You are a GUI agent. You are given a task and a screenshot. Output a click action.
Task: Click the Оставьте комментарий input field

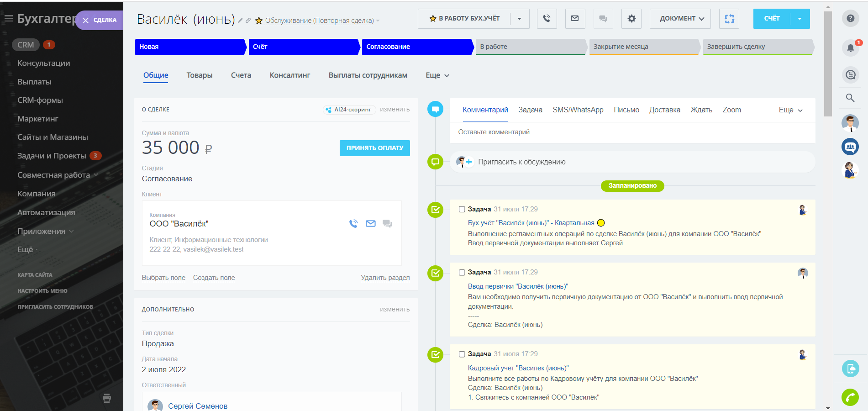[x=632, y=132]
